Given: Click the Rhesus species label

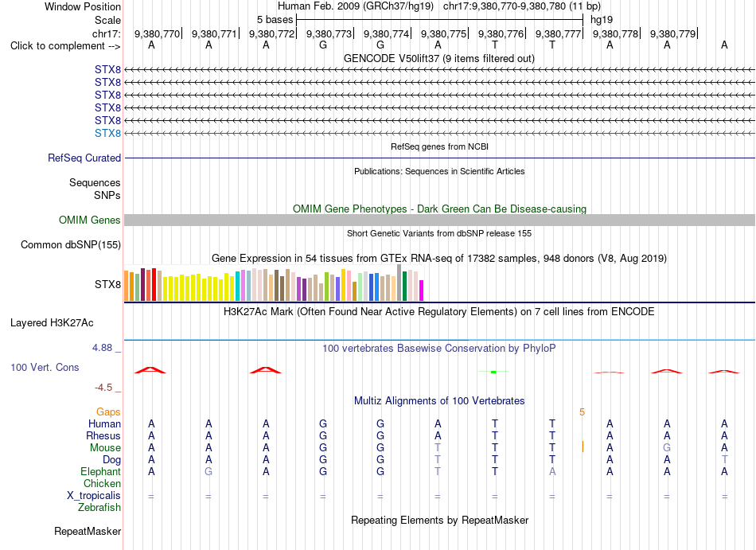Looking at the screenshot, I should tap(103, 435).
